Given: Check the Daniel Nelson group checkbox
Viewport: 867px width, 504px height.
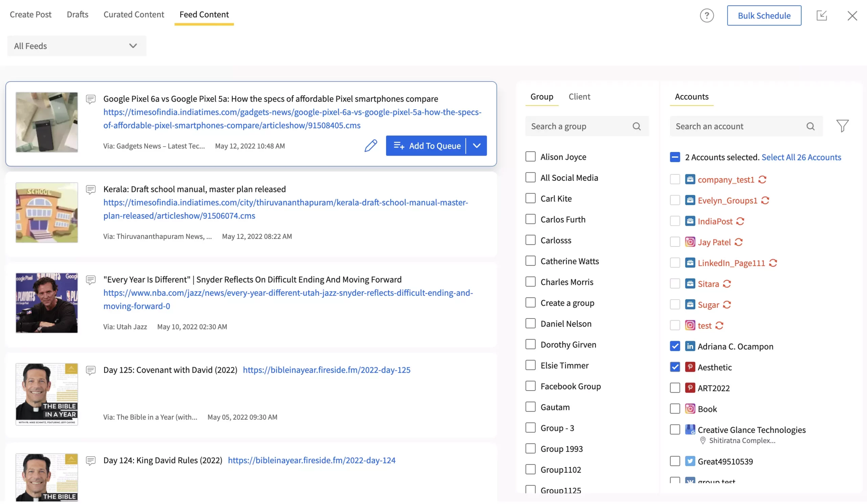Looking at the screenshot, I should 530,324.
